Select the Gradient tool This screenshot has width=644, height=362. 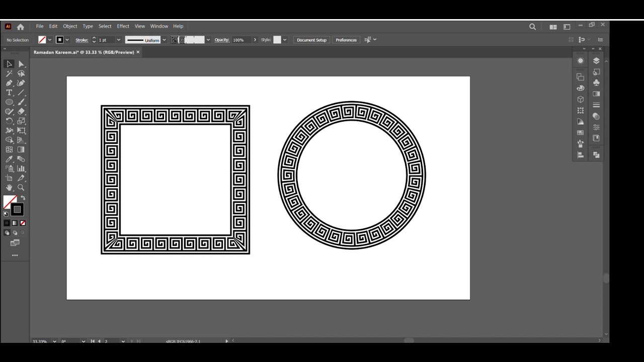tap(21, 150)
